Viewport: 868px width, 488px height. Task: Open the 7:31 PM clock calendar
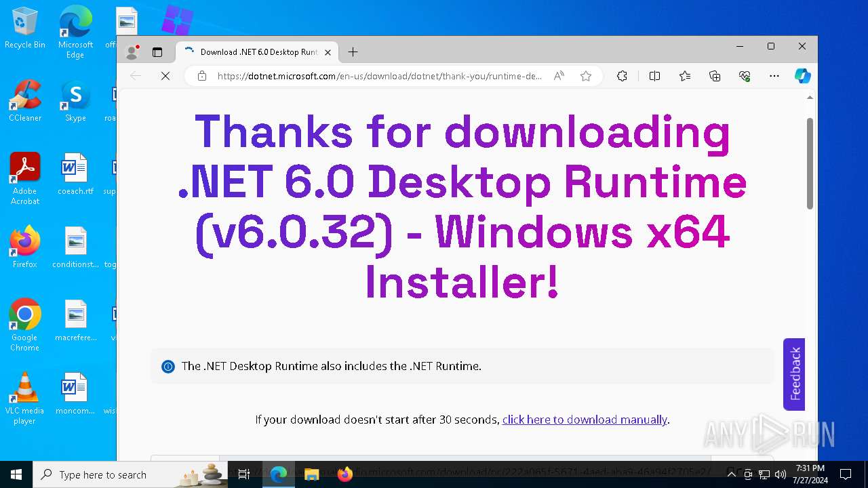(810, 474)
